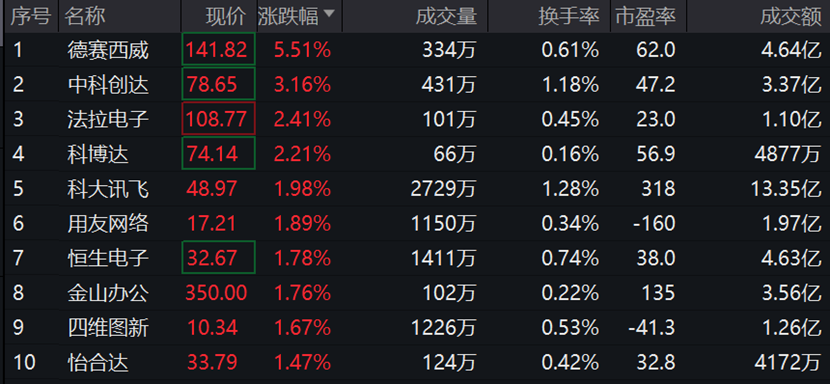Click price 33.79

point(212,363)
